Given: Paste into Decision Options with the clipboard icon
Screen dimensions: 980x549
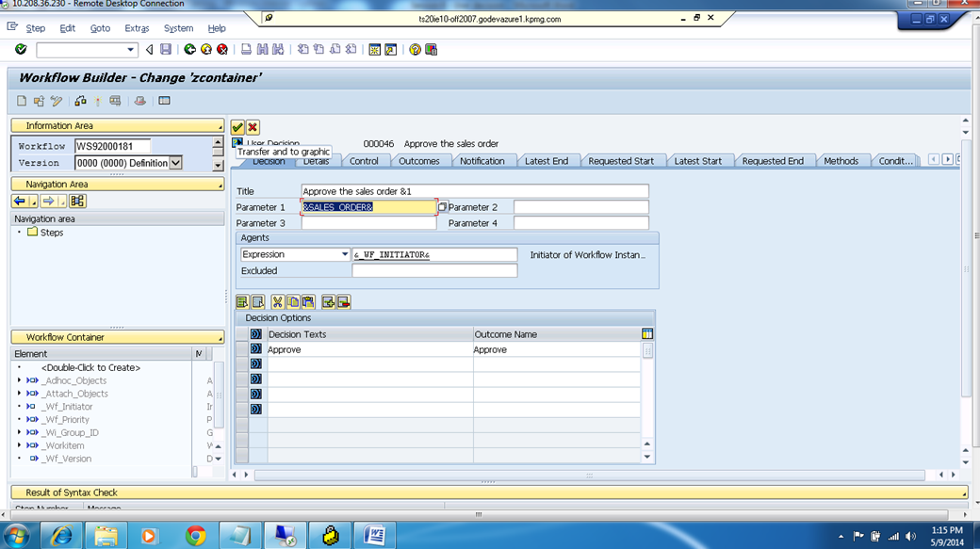Looking at the screenshot, I should click(307, 301).
